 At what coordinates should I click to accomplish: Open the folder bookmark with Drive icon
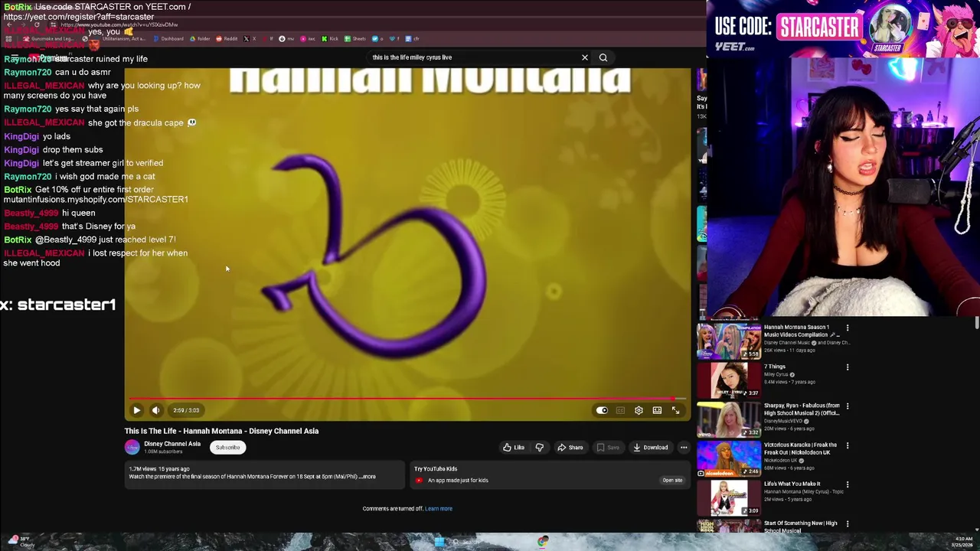tap(200, 38)
